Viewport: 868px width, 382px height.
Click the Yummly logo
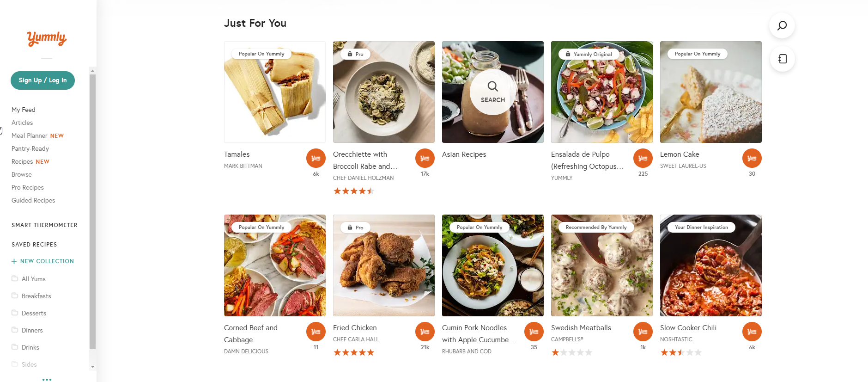[47, 38]
